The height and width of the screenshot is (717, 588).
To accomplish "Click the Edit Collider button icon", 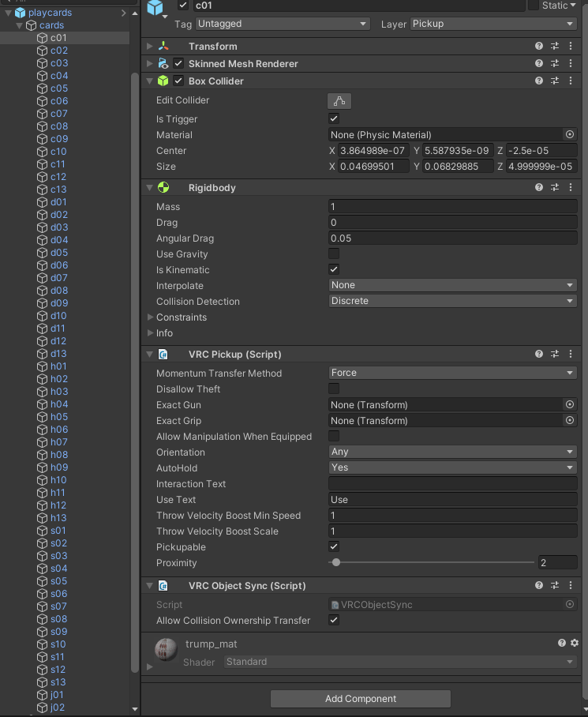I will (x=339, y=101).
